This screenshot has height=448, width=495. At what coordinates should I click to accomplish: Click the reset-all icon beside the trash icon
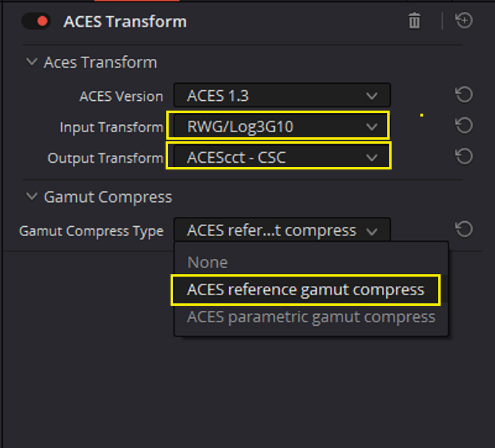pos(464,21)
